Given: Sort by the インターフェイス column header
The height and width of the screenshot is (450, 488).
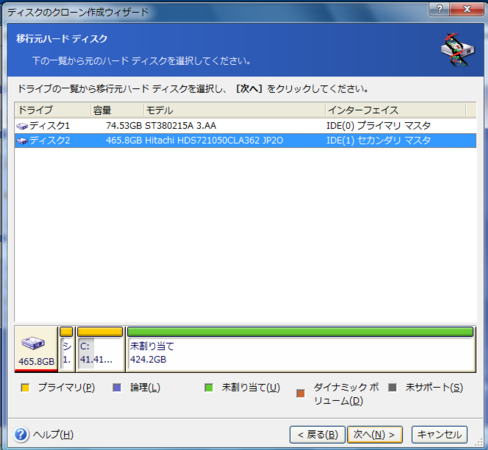Looking at the screenshot, I should pos(396,110).
